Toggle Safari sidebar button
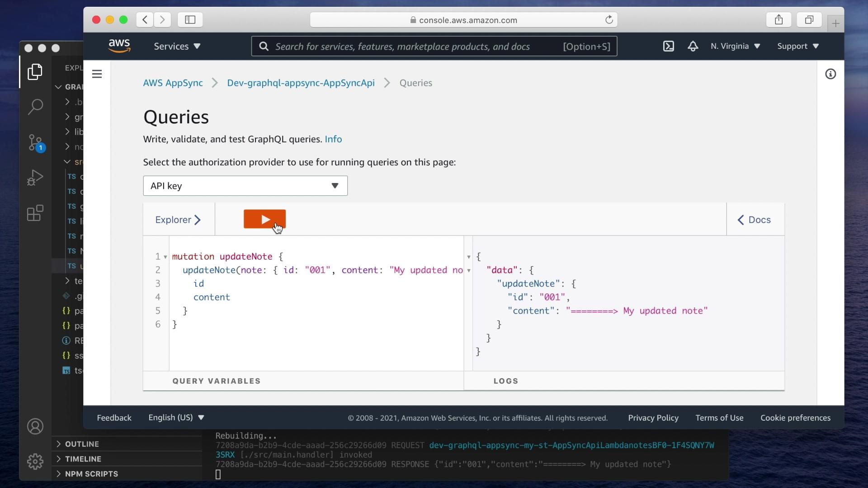The image size is (868, 488). click(x=190, y=20)
